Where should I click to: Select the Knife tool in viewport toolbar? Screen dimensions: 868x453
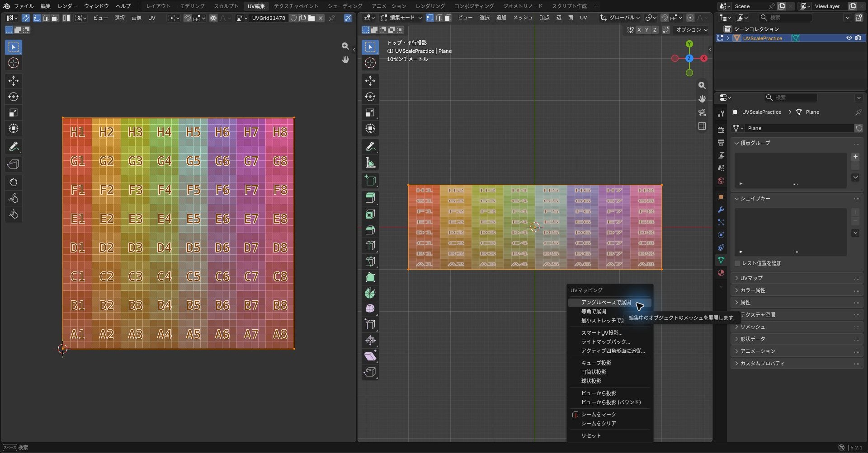click(370, 262)
